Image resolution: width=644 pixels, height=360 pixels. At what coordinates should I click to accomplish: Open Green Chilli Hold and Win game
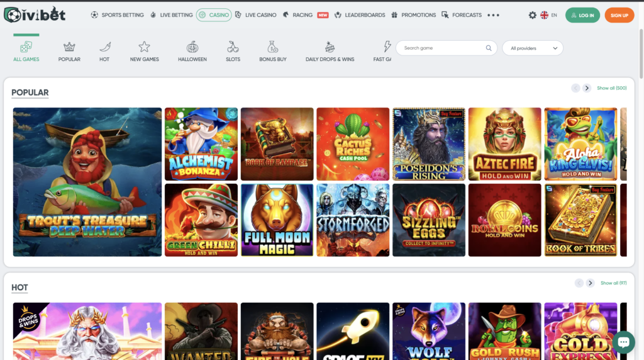(x=201, y=220)
